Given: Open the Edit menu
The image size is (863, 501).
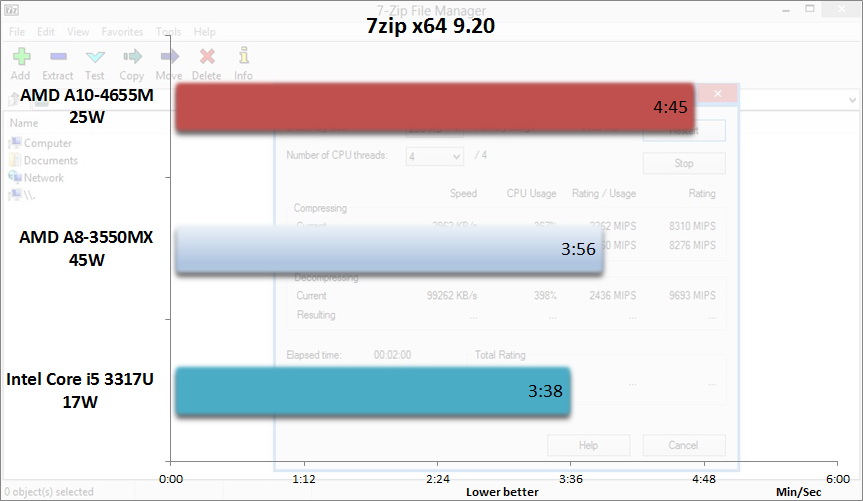Looking at the screenshot, I should click(46, 32).
